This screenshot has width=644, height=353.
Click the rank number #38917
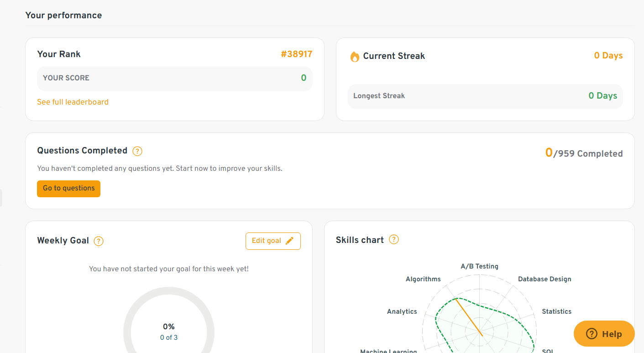(x=296, y=54)
